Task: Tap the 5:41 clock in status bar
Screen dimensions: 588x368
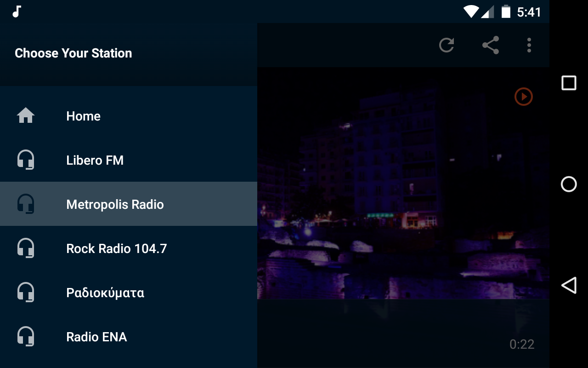Action: (529, 12)
